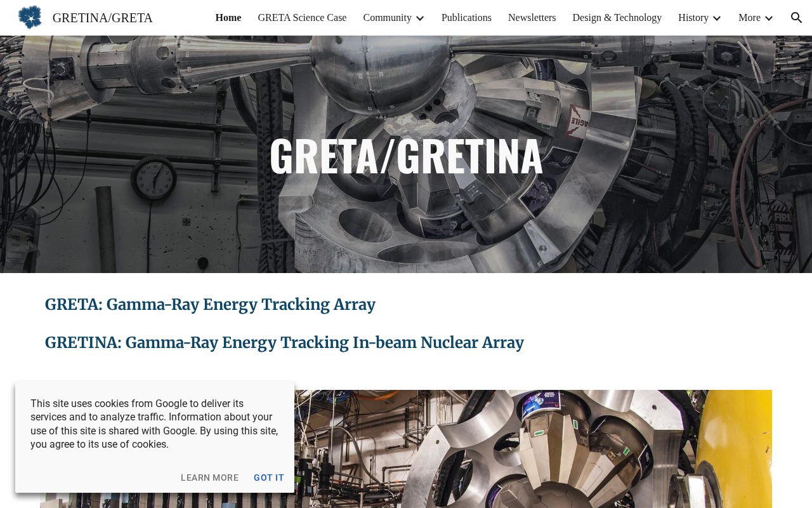Click the GRETA: Gamma-Ray Energy Tracking Array heading
The image size is (812, 508).
210,305
